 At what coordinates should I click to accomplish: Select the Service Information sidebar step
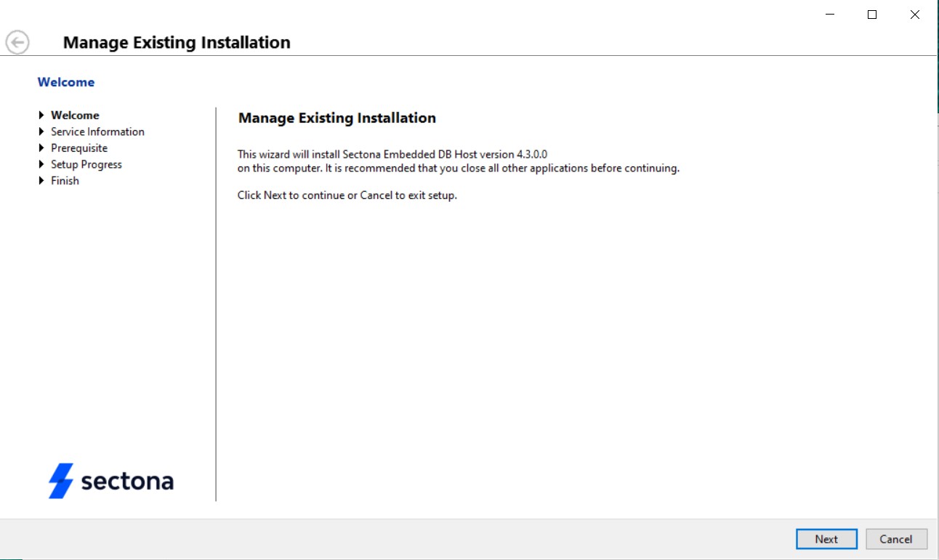(x=97, y=131)
